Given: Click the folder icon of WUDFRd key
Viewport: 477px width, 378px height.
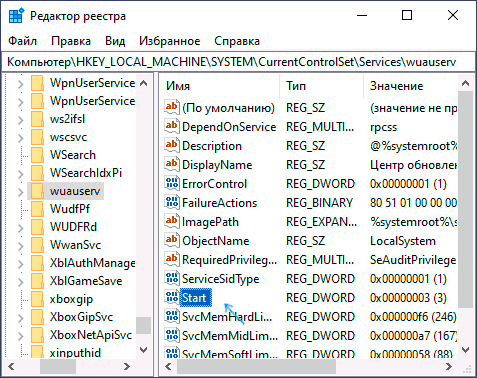Looking at the screenshot, I should point(37,227).
